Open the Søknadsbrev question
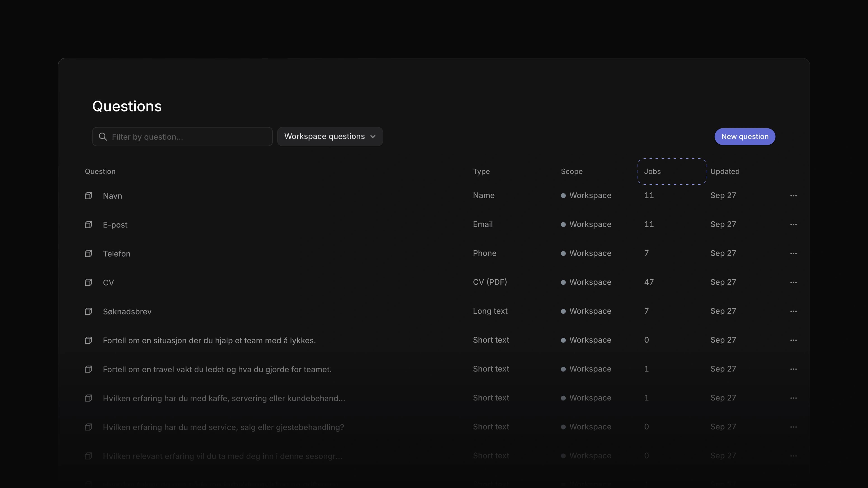Image resolution: width=868 pixels, height=488 pixels. (127, 312)
